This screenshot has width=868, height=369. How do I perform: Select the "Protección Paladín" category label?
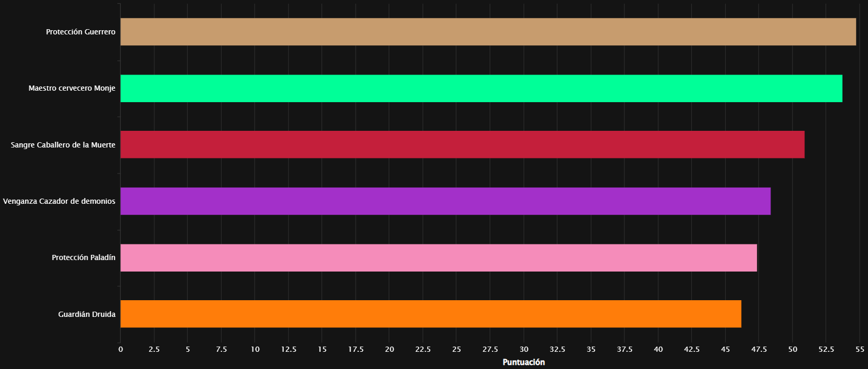pyautogui.click(x=83, y=257)
